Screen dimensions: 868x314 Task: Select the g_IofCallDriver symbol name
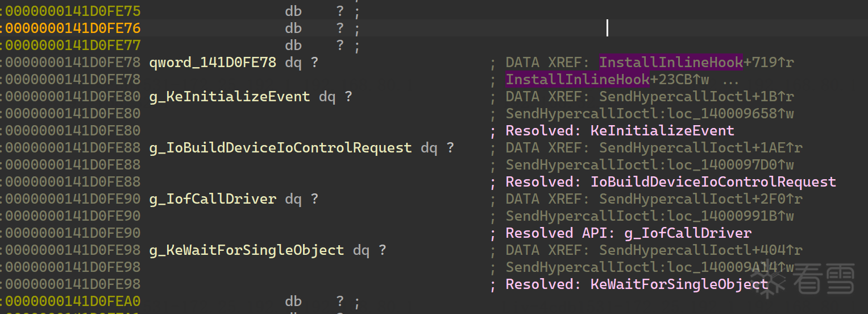pyautogui.click(x=213, y=199)
